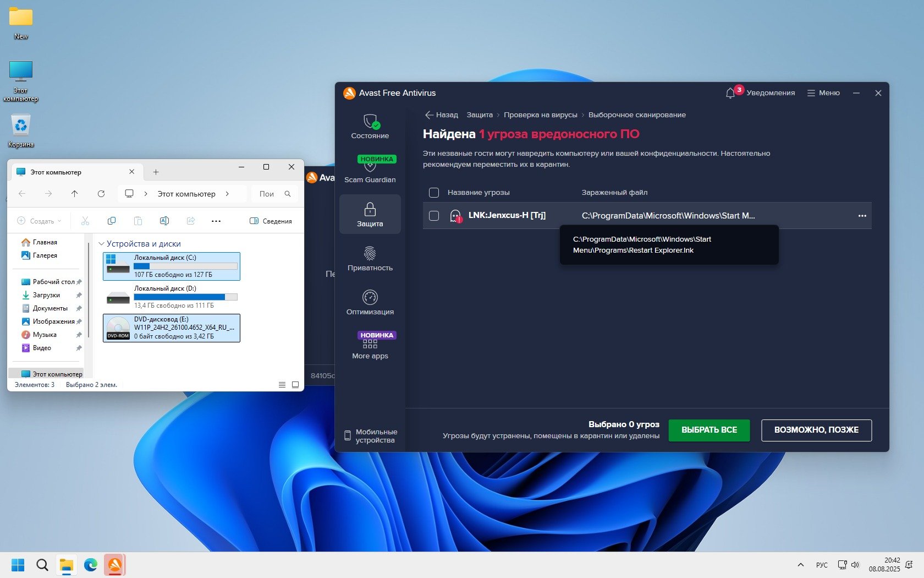
Task: Select Локальный диск (C:) drive
Action: 172,266
